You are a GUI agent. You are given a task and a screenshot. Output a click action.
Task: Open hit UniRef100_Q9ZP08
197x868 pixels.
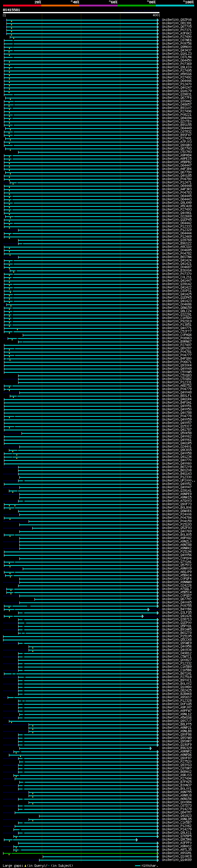click(177, 20)
